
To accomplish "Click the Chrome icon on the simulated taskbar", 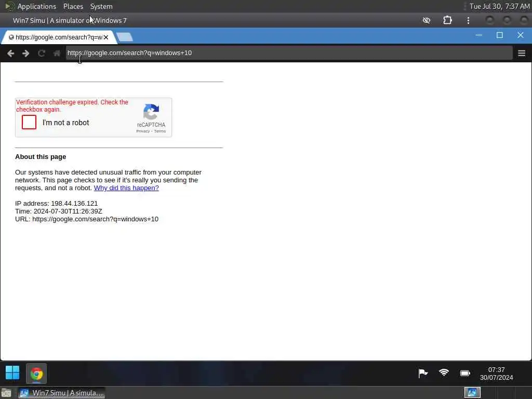I will pos(37,374).
